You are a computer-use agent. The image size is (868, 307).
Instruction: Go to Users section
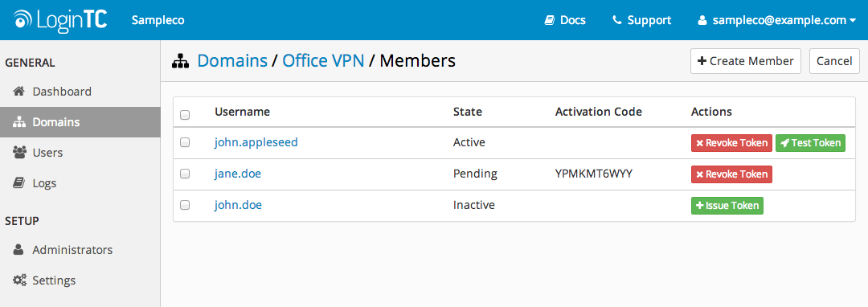click(80, 153)
